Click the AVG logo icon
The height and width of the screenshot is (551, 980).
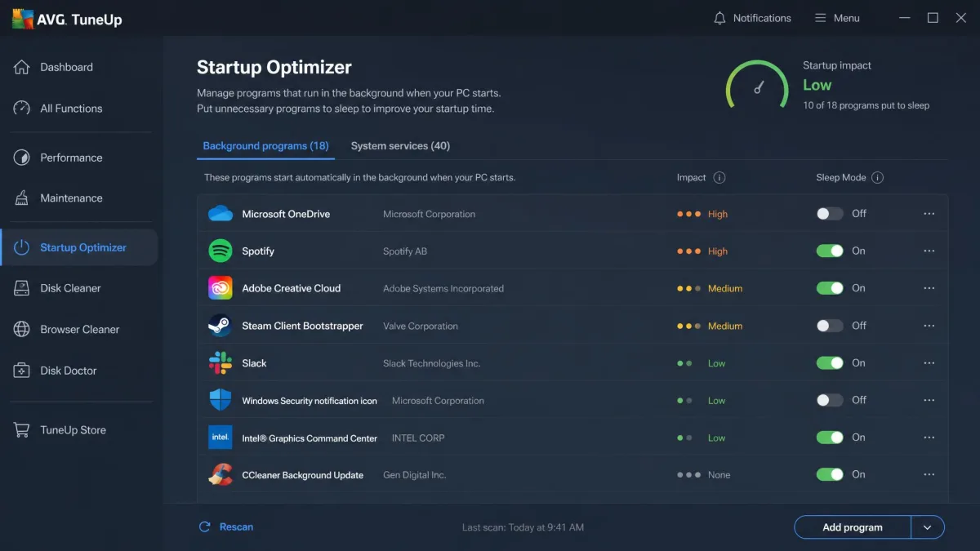pyautogui.click(x=24, y=19)
